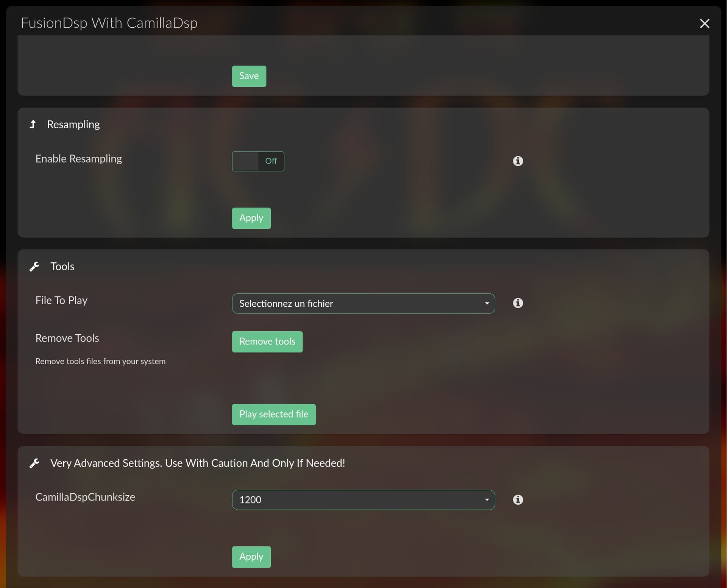Click the File To Play label
727x588 pixels.
pyautogui.click(x=61, y=301)
